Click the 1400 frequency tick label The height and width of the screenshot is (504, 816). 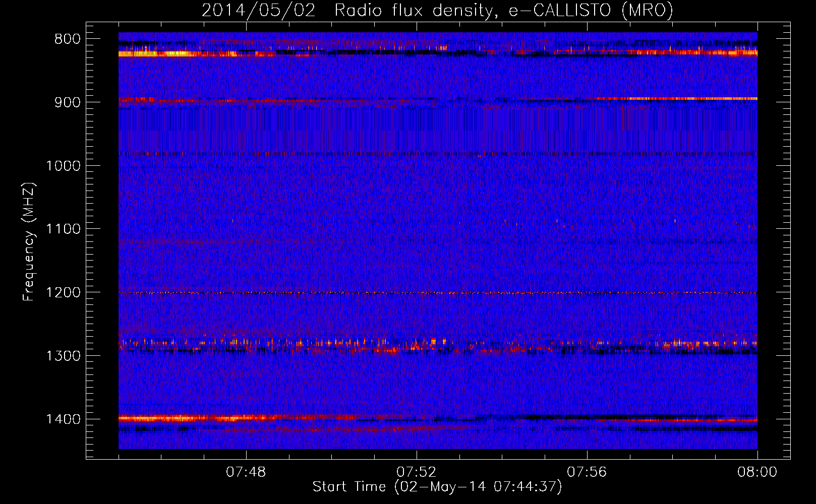click(x=63, y=419)
